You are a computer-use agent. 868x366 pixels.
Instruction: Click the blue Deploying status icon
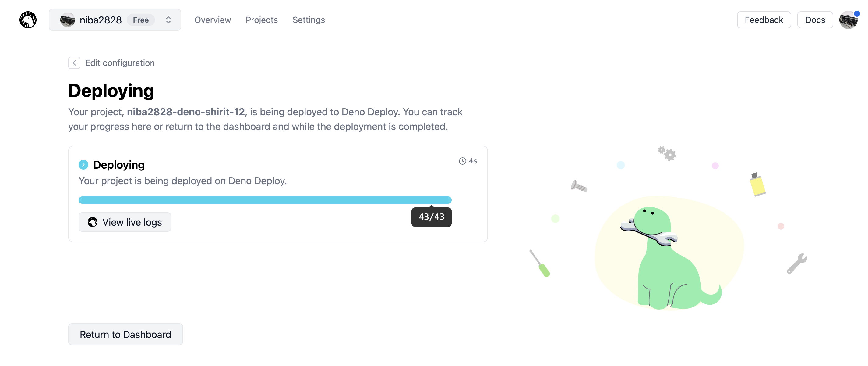83,165
